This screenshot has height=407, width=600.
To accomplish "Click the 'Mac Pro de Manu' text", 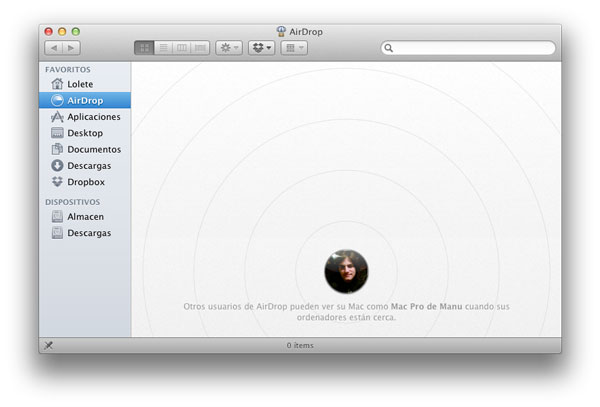I will (x=426, y=306).
